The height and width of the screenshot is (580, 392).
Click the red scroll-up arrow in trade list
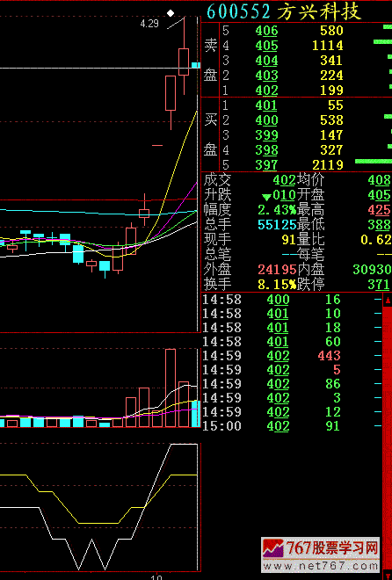click(x=388, y=300)
